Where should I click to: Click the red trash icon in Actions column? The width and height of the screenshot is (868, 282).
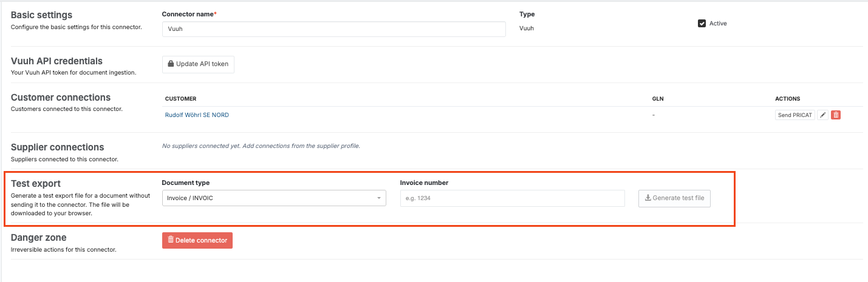point(836,115)
